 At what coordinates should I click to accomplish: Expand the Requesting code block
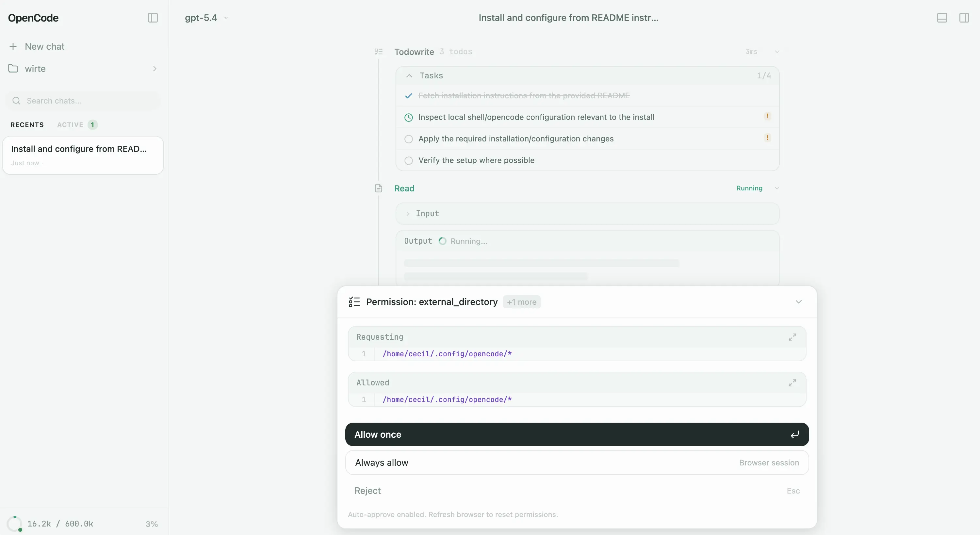click(x=792, y=337)
